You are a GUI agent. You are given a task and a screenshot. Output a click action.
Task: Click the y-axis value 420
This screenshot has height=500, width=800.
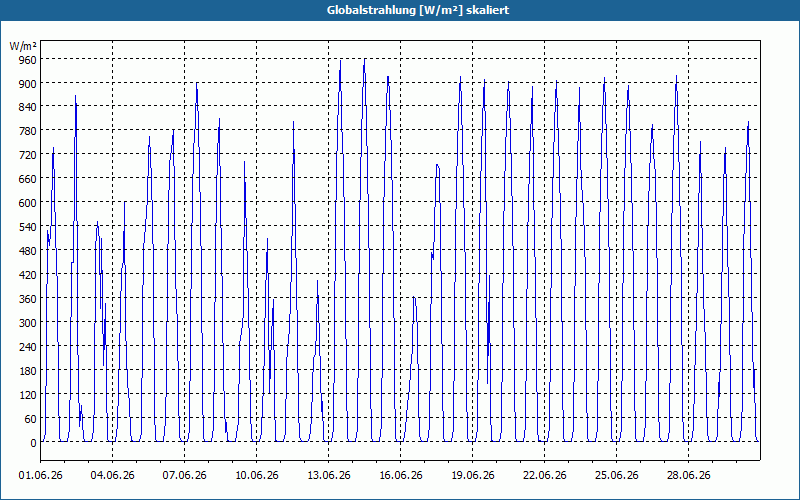(28, 275)
